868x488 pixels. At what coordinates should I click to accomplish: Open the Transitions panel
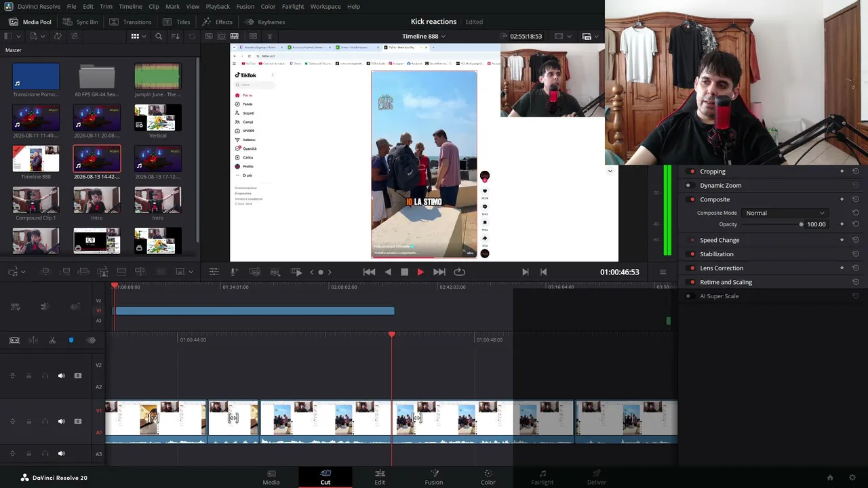click(x=130, y=22)
